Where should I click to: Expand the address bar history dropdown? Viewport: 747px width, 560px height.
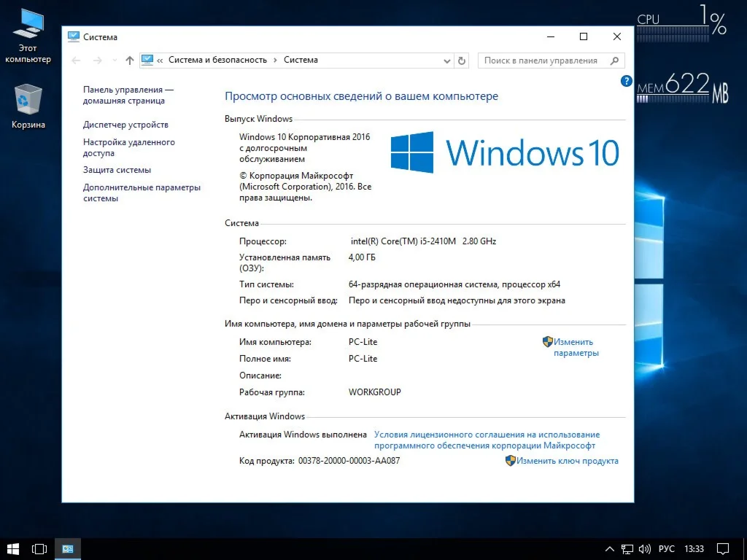click(x=446, y=61)
